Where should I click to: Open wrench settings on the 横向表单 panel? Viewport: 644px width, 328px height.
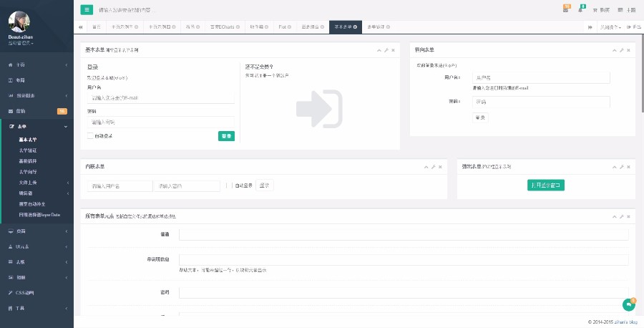point(621,50)
